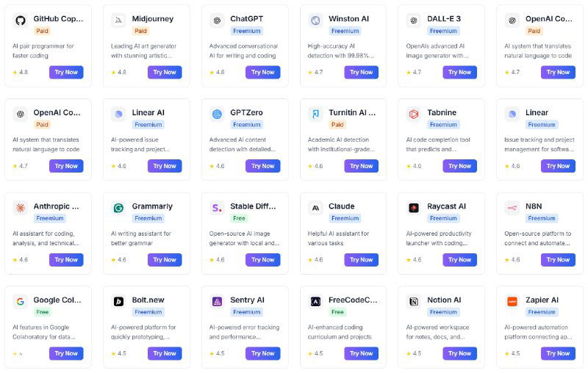Click the Grammarly logo icon
Image resolution: width=588 pixels, height=373 pixels.
pos(118,208)
